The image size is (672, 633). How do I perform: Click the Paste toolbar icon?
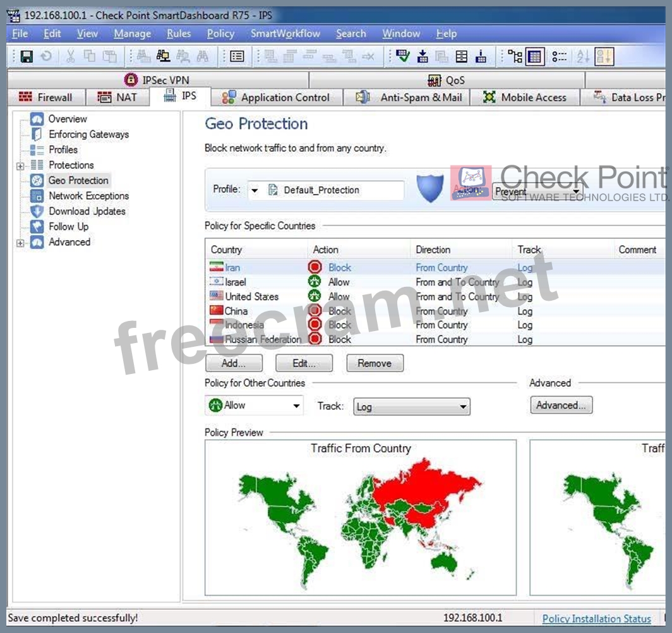tap(110, 56)
